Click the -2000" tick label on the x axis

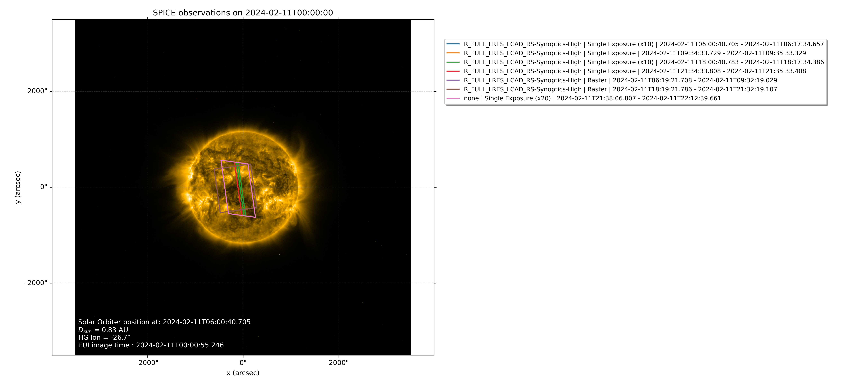(x=147, y=363)
